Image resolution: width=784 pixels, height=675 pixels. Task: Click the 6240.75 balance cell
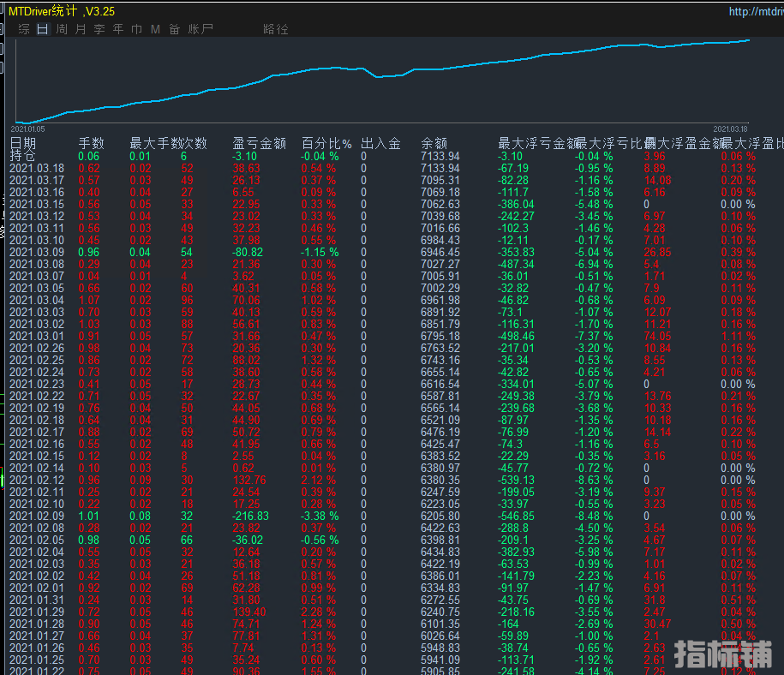(x=440, y=612)
